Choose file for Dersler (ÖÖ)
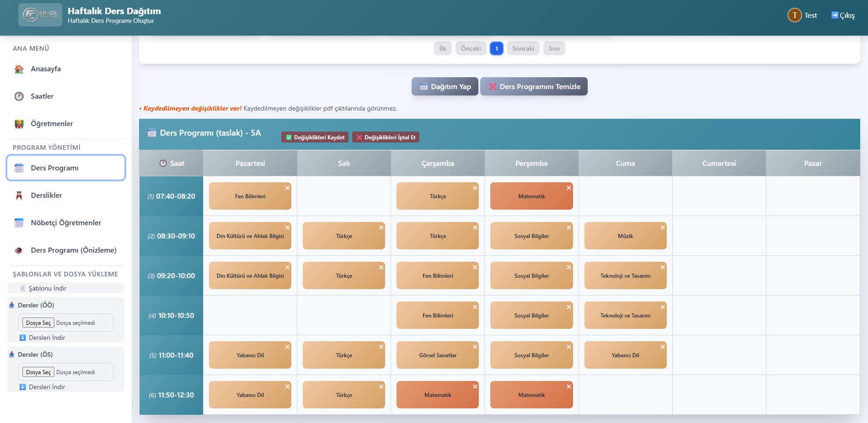 click(38, 323)
